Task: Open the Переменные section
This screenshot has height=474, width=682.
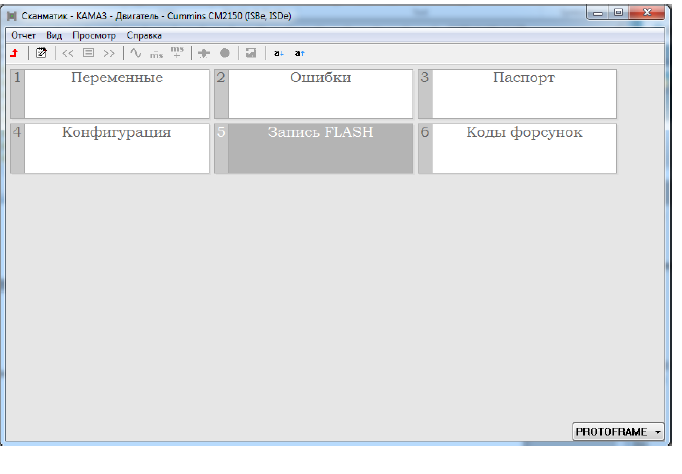Action: click(x=110, y=94)
